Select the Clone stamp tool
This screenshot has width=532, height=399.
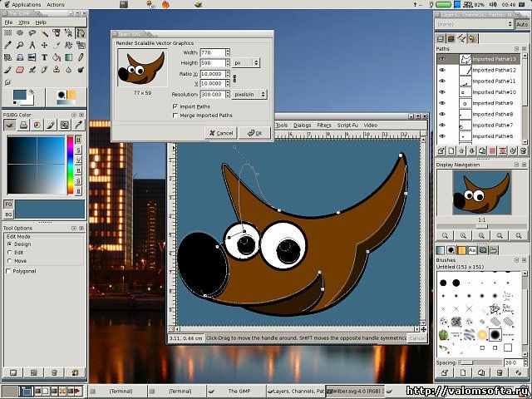[x=57, y=70]
